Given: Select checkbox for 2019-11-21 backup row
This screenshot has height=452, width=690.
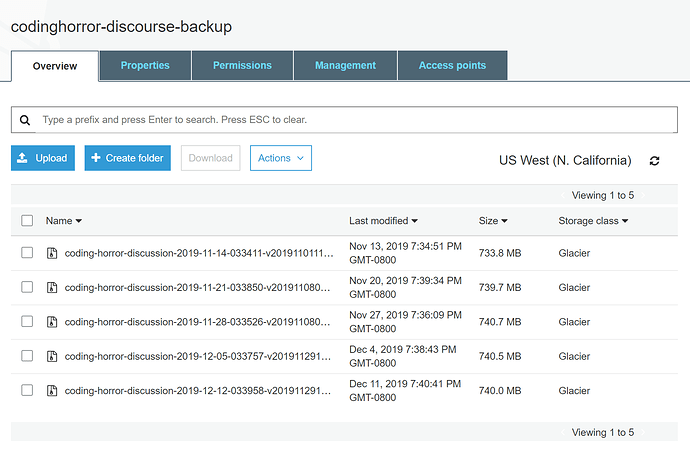Looking at the screenshot, I should click(27, 287).
